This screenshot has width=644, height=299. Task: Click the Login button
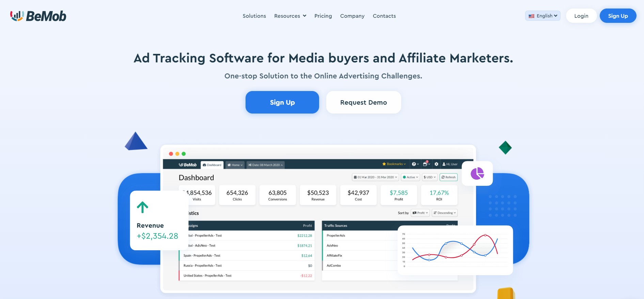[x=581, y=16]
